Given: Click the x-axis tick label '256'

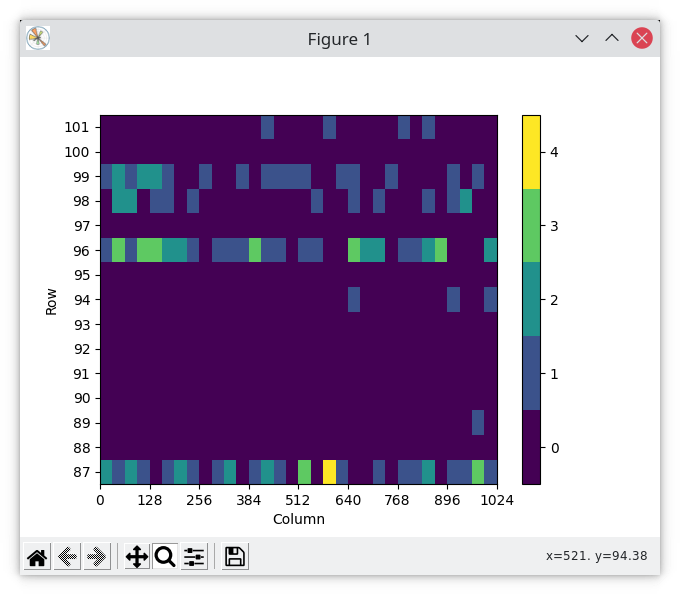Looking at the screenshot, I should click(x=199, y=500).
